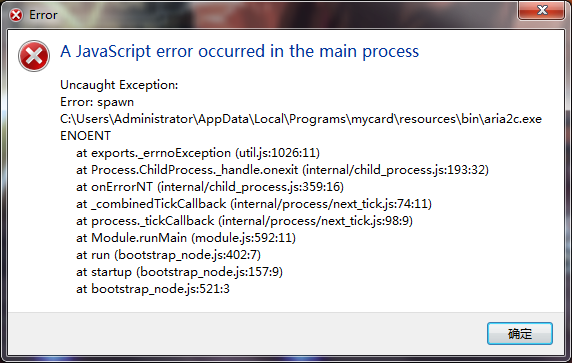572x363 pixels.
Task: Click the large red error icon beside the heading
Action: [x=34, y=56]
